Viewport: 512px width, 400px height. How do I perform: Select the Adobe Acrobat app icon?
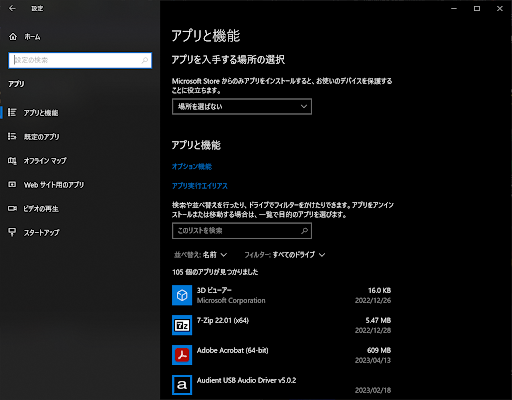tap(182, 355)
